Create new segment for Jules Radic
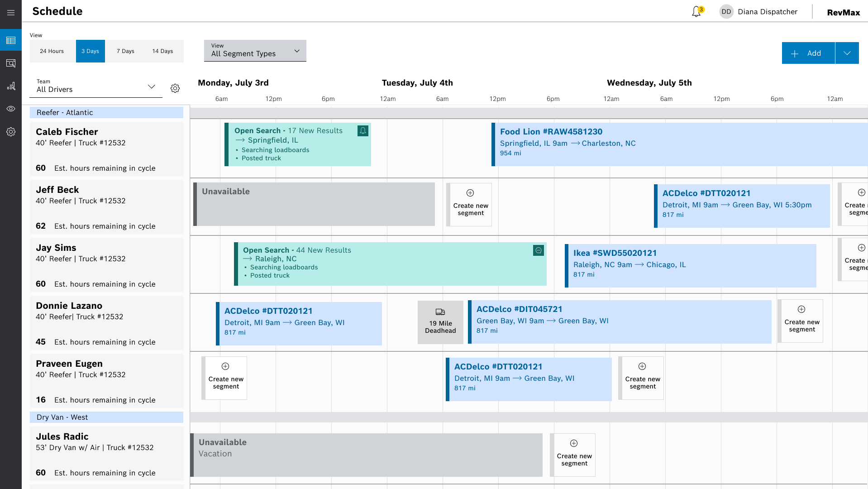Viewport: 868px width, 489px height. [574, 455]
